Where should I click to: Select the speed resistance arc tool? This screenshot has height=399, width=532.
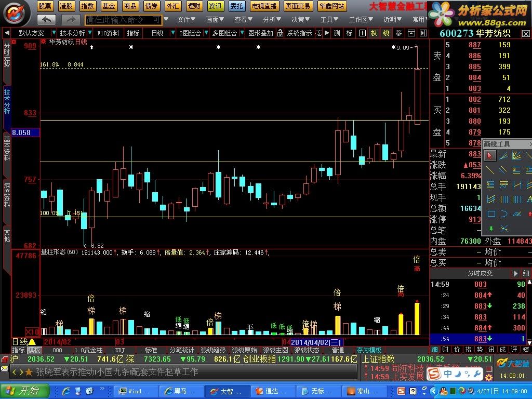tap(517, 214)
